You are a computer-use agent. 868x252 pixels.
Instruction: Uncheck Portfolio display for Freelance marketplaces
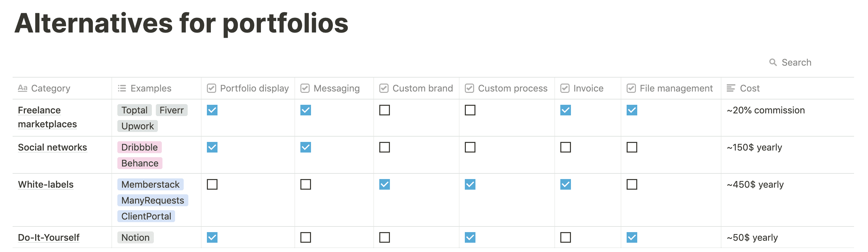(212, 110)
